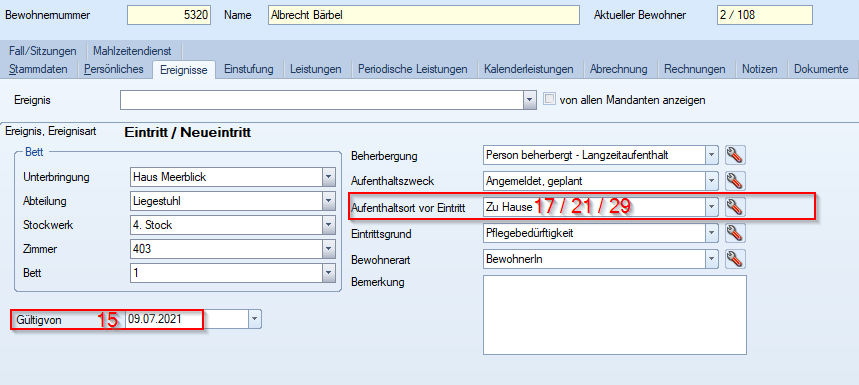Screen dimensions: 859x385
Task: Open wrench settings beside Beherbergung
Action: point(735,156)
